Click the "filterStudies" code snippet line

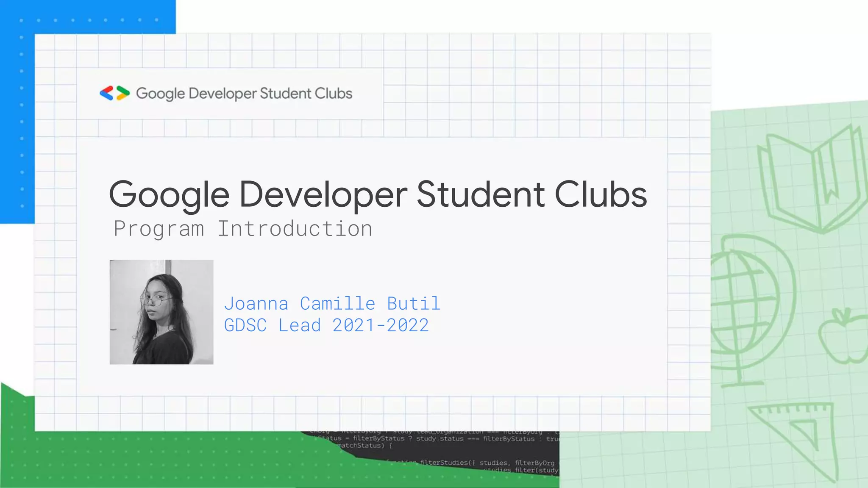pos(473,463)
